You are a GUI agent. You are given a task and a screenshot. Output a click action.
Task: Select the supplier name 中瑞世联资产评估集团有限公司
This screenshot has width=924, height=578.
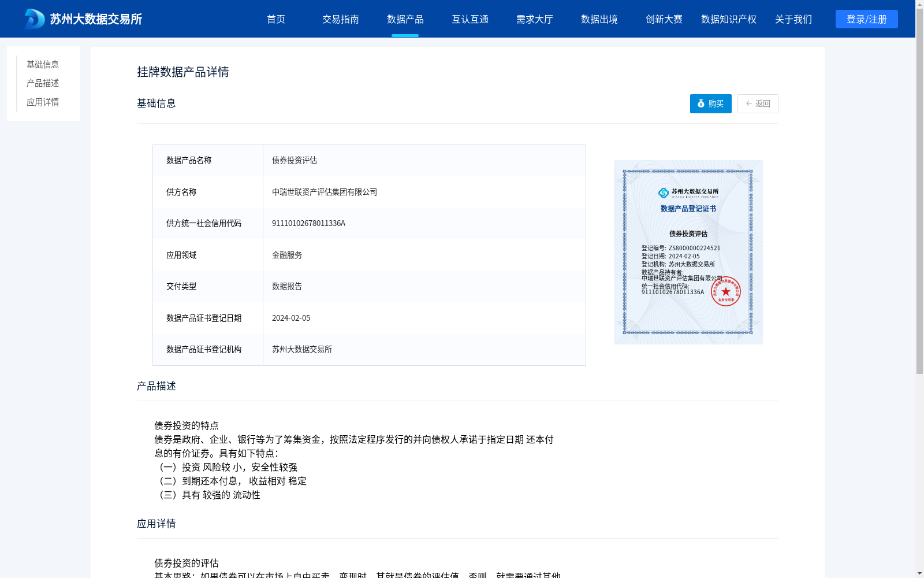[325, 192]
